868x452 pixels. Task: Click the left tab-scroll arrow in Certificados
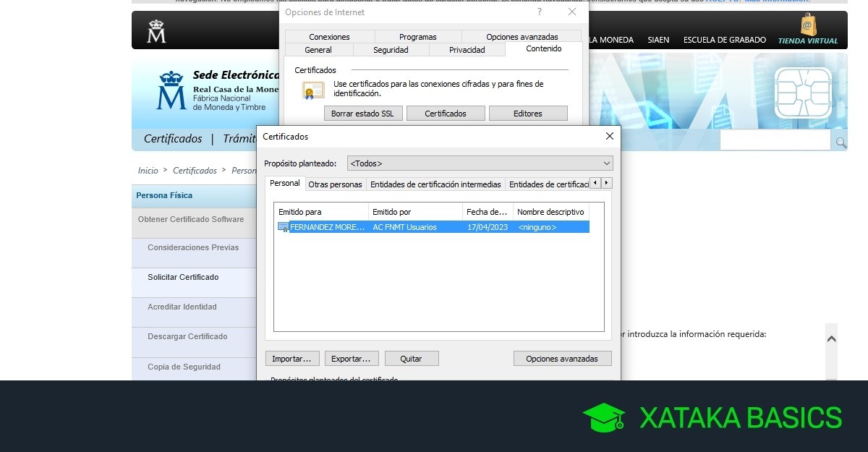594,183
